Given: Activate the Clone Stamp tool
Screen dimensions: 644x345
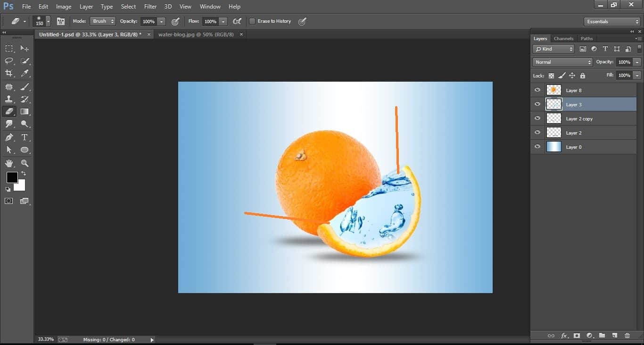Looking at the screenshot, I should pos(9,99).
